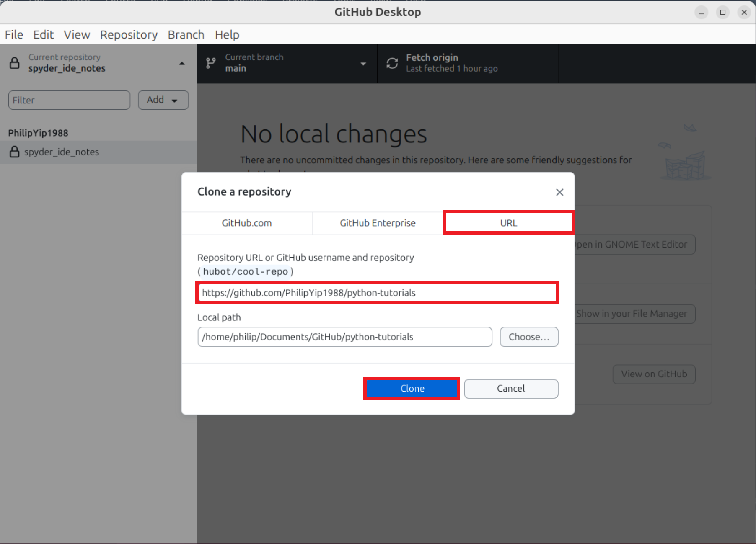
Task: Click the Current branch git icon
Action: 211,63
